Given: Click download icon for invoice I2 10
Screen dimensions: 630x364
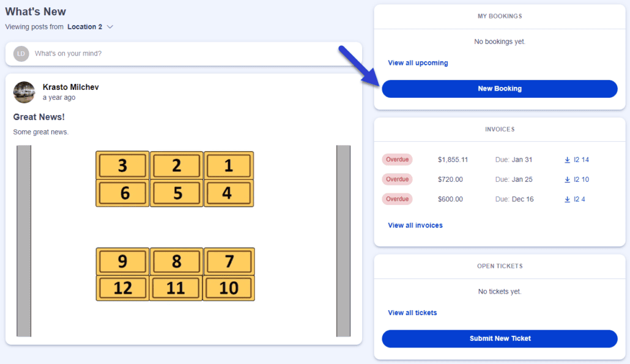Looking at the screenshot, I should [x=567, y=180].
